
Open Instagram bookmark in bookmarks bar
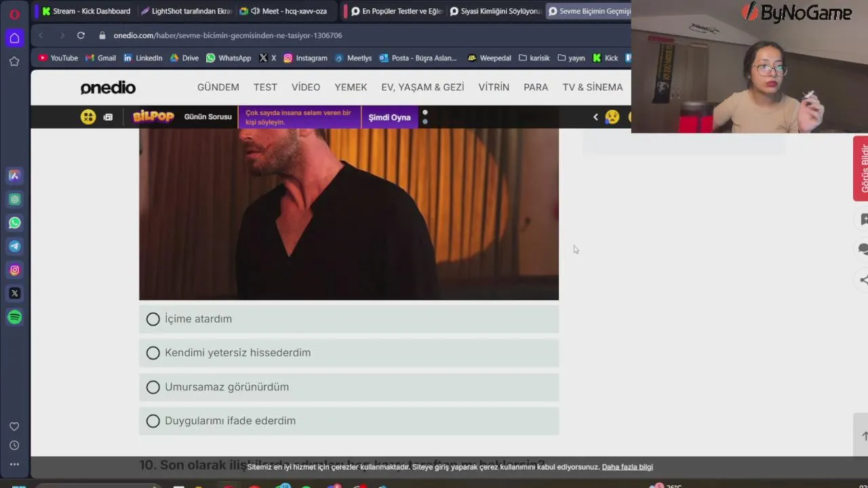[305, 58]
